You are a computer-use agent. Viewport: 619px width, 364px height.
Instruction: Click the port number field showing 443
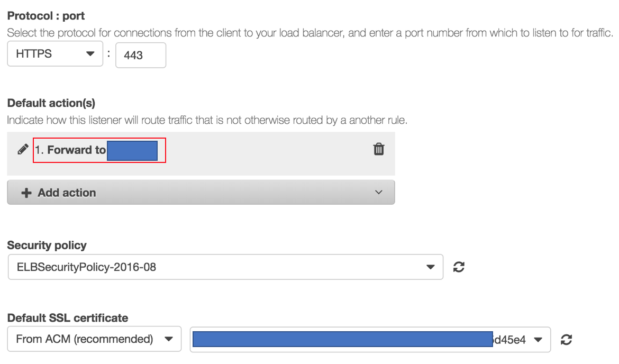tap(140, 55)
